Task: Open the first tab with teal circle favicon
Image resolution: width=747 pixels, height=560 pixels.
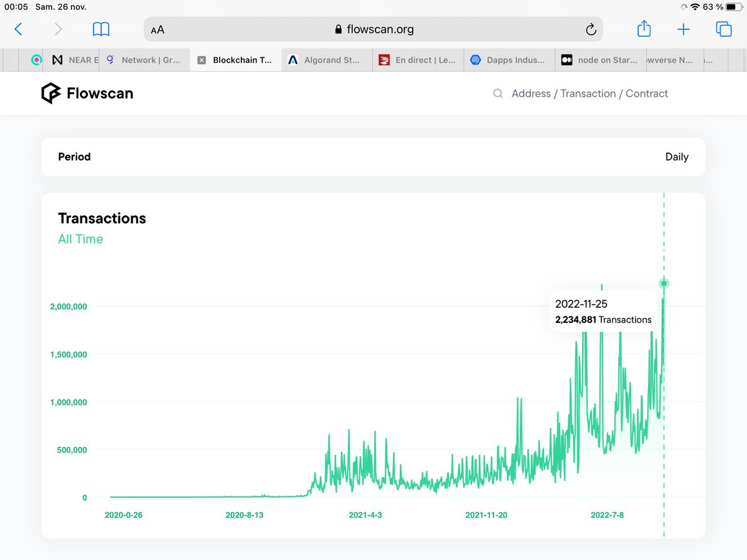Action: tap(37, 60)
